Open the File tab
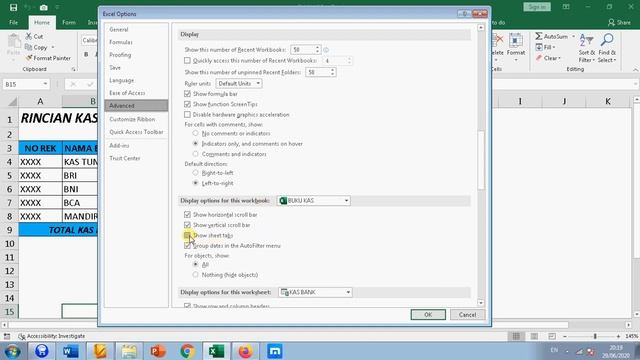 tap(13, 22)
